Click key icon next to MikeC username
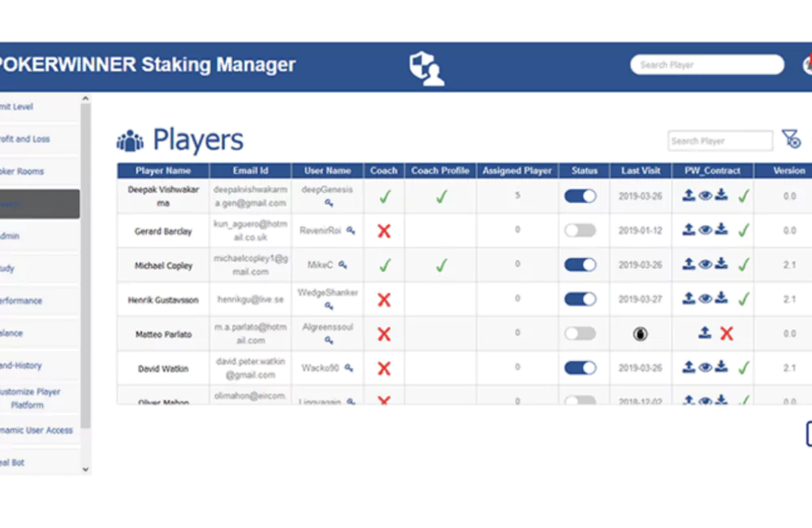This screenshot has height=528, width=812. coord(343,265)
